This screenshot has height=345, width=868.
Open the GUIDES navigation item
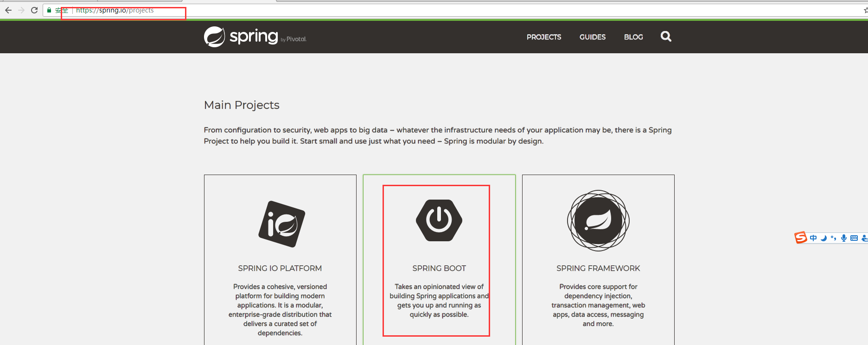593,37
